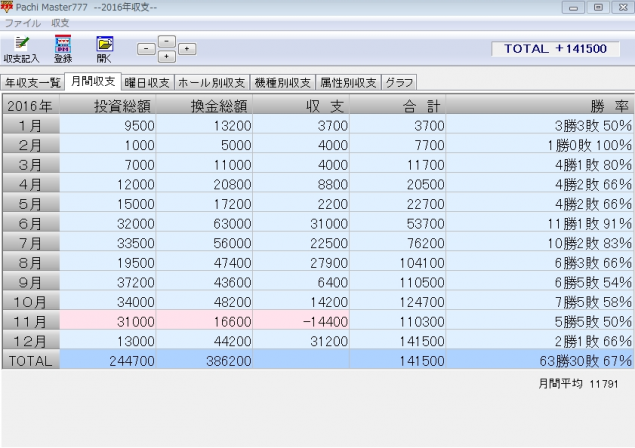Click the 登録 register icon
This screenshot has height=448, width=635.
point(63,49)
